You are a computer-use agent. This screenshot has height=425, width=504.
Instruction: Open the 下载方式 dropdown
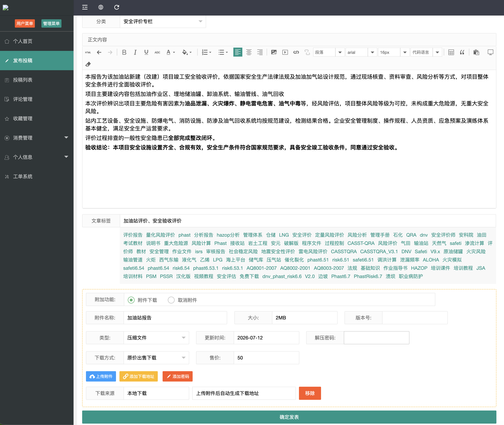click(x=156, y=358)
